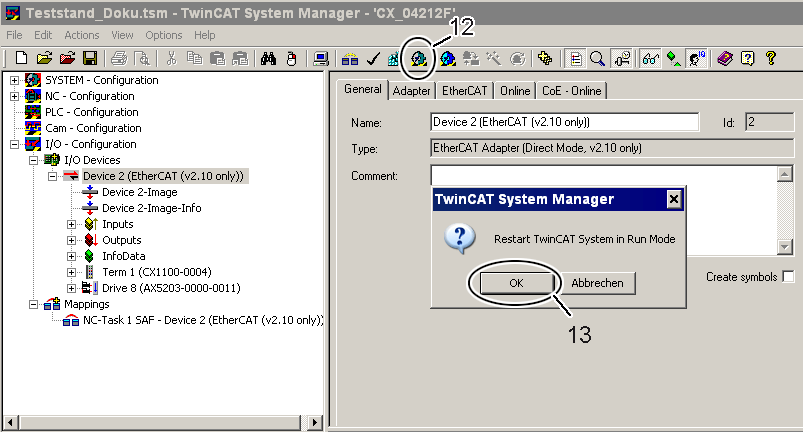Screen dimensions: 803x432
Task: Select Device 2-Image-Info tree item
Action: coord(152,208)
